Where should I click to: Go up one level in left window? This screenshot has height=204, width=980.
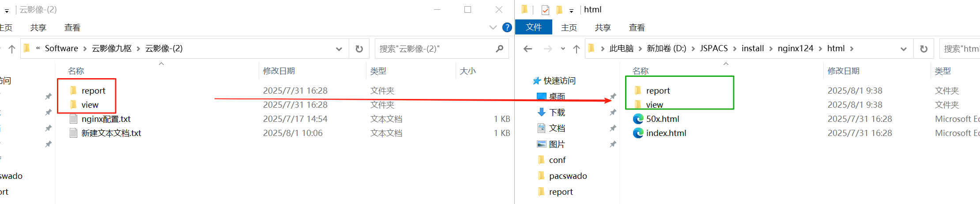[12, 49]
